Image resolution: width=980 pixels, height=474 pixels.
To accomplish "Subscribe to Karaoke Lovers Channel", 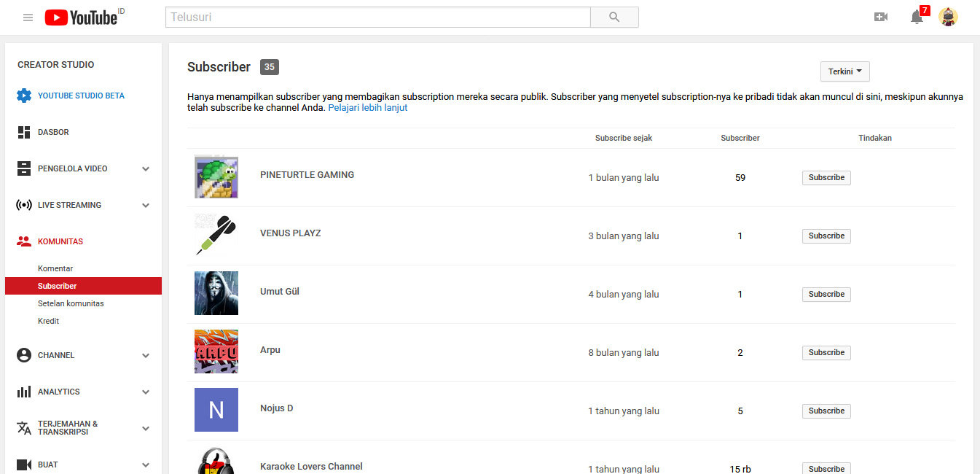I will click(x=826, y=468).
